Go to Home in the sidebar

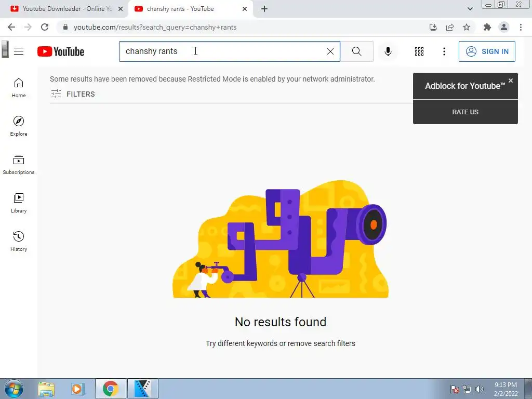[19, 88]
